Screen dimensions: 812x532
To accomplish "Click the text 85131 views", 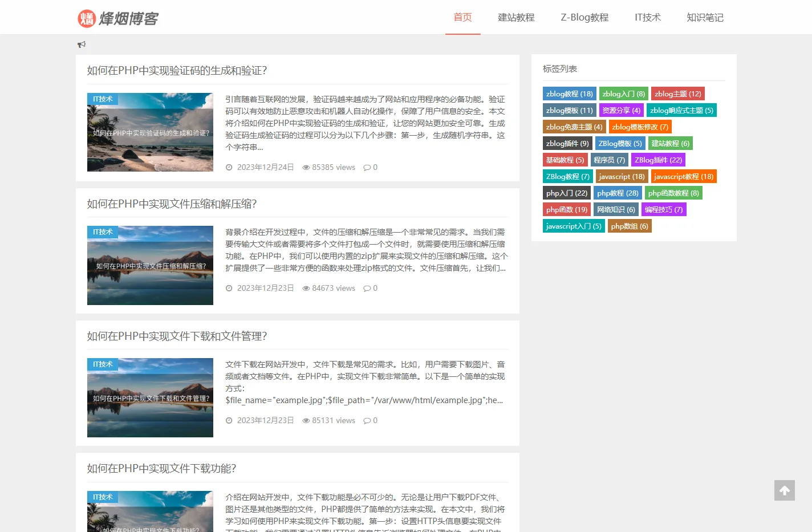I will point(334,421).
